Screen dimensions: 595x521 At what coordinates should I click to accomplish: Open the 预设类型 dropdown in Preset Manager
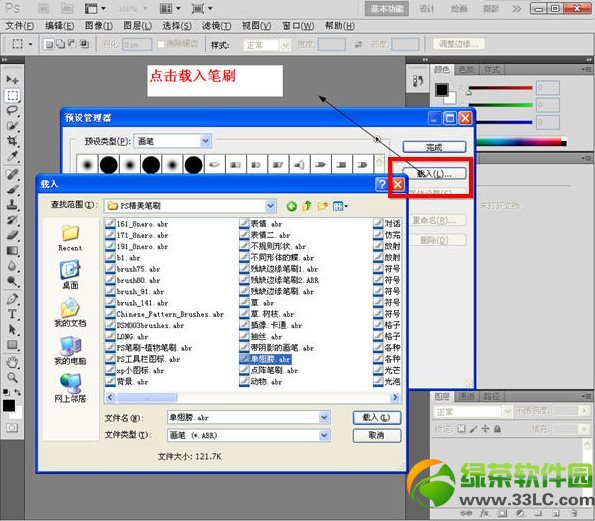(205, 141)
